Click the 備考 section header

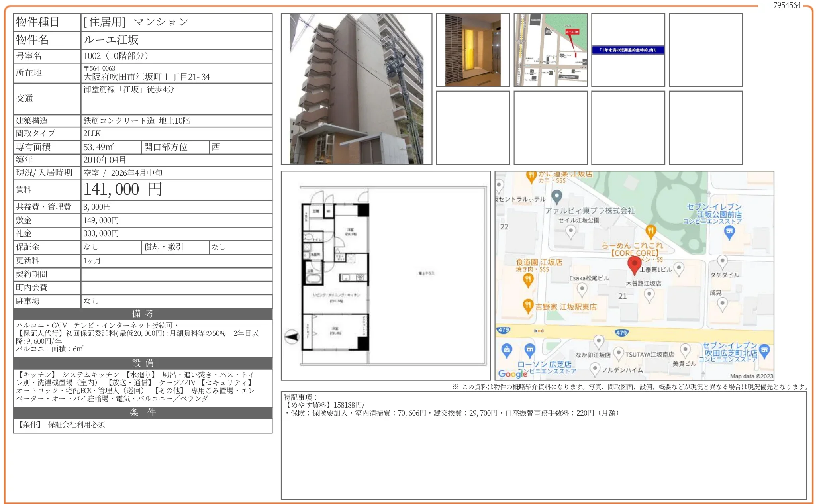click(x=143, y=314)
